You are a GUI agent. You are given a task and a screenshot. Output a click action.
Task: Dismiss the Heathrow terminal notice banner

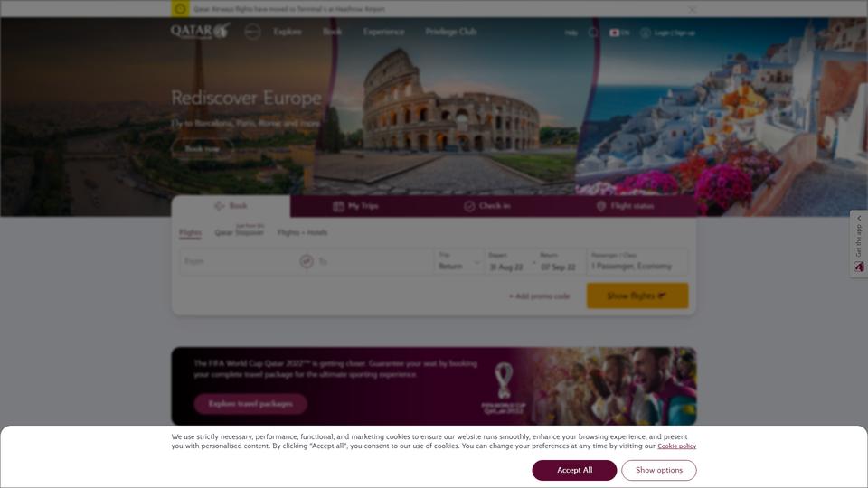click(692, 9)
